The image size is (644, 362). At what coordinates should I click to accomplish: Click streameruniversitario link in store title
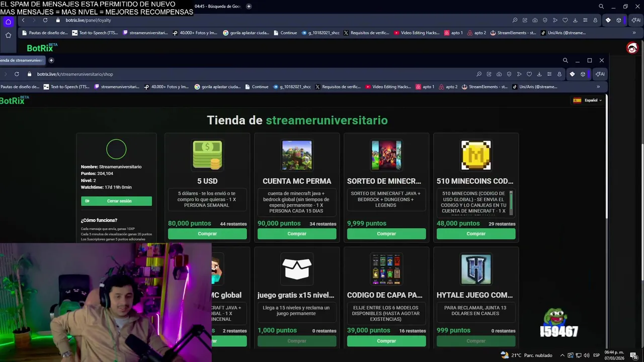click(327, 120)
